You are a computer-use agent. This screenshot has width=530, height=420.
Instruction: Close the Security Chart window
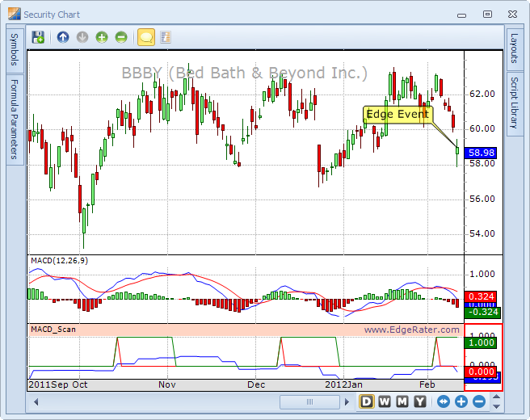click(512, 15)
